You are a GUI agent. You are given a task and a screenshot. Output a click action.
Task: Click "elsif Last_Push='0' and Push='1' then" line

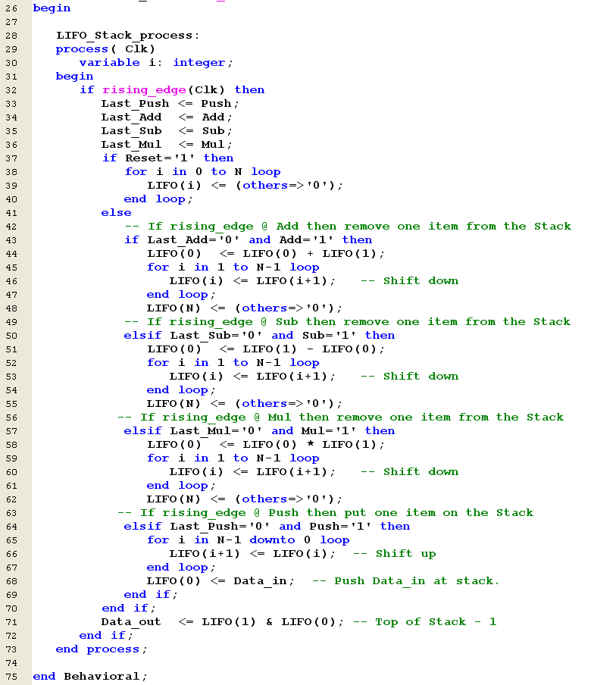(x=267, y=527)
